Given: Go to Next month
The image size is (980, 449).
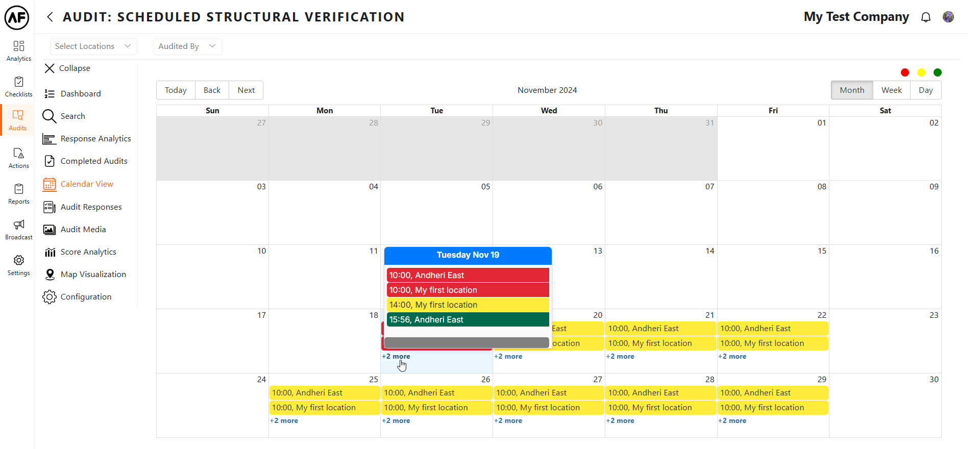Looking at the screenshot, I should click(246, 90).
